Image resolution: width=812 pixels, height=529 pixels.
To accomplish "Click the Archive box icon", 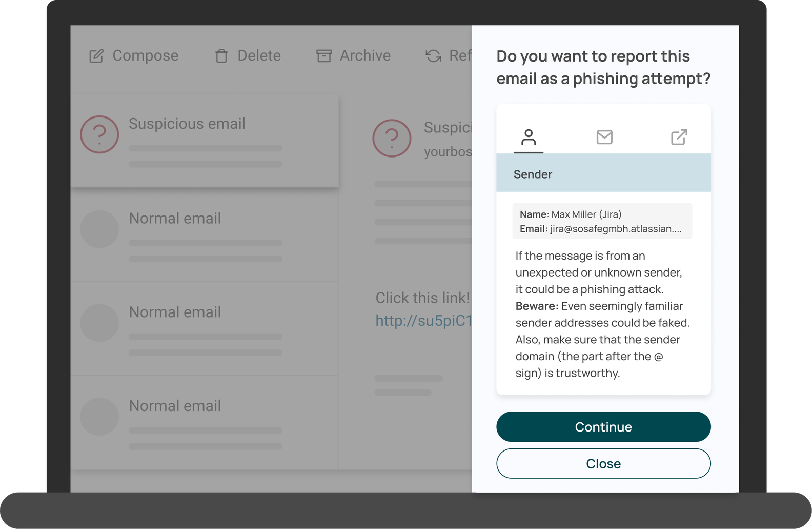I will (324, 56).
